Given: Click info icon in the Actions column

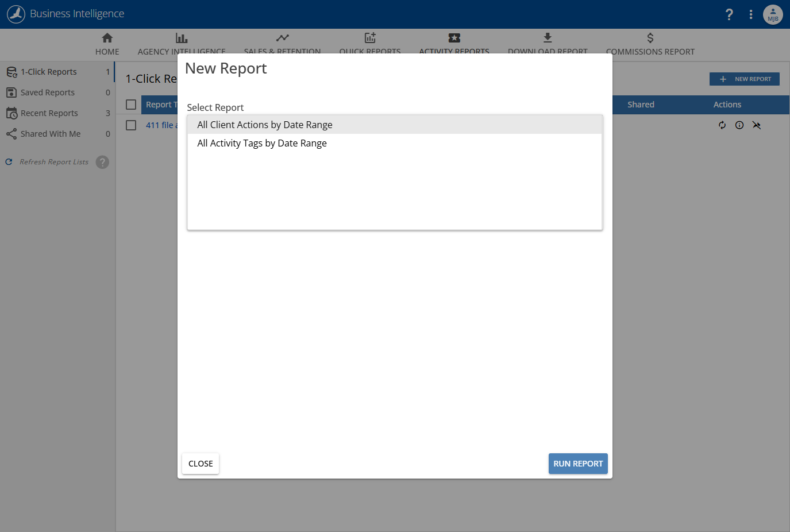Looking at the screenshot, I should (739, 125).
